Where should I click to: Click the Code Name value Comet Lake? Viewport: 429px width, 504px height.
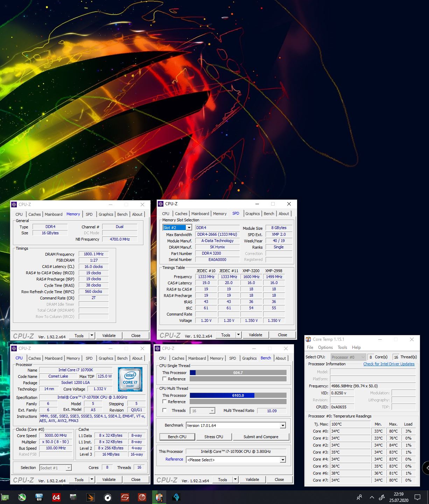tap(58, 376)
